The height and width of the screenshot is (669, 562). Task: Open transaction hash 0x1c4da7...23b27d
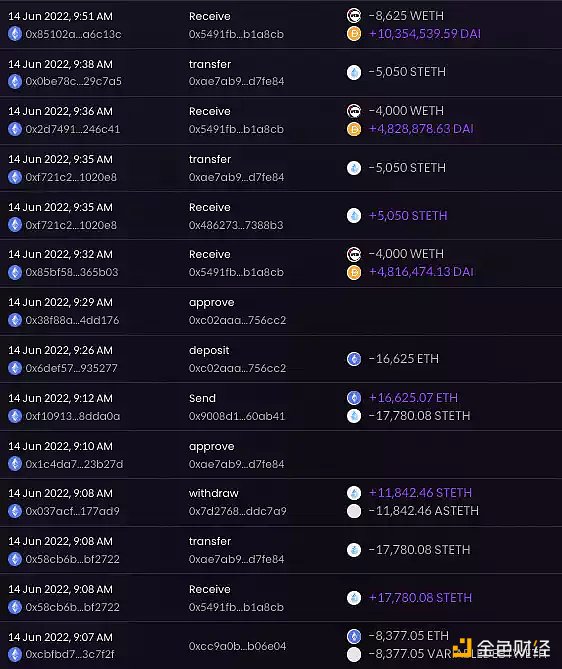point(74,464)
